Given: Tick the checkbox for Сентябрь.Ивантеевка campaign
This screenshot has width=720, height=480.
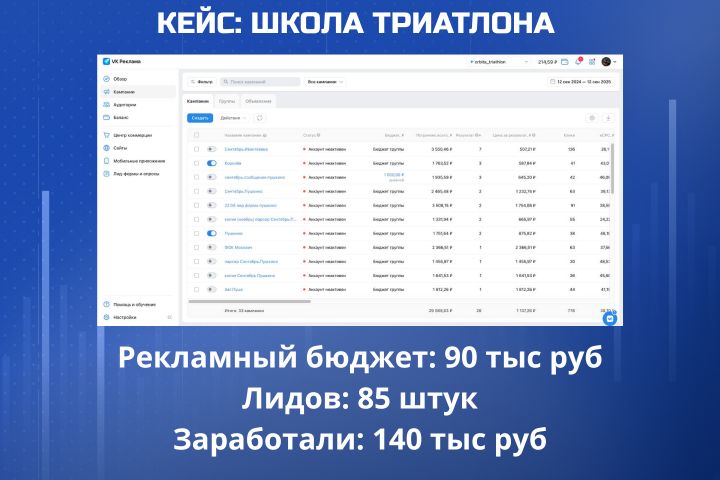Looking at the screenshot, I should (x=197, y=149).
